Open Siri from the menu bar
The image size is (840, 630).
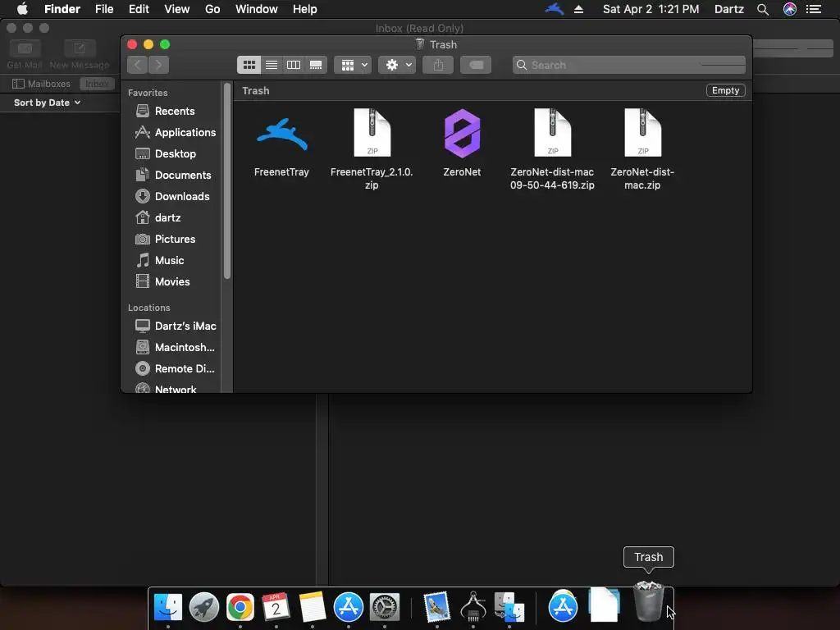point(790,9)
